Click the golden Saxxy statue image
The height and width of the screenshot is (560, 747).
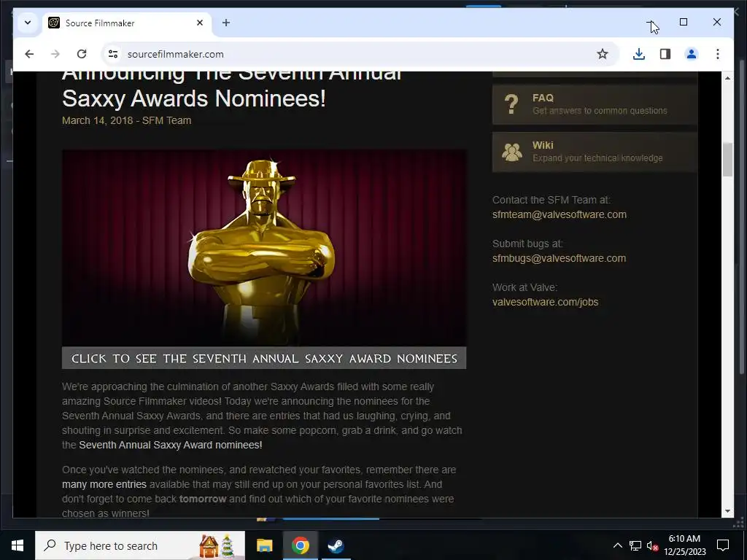264,248
